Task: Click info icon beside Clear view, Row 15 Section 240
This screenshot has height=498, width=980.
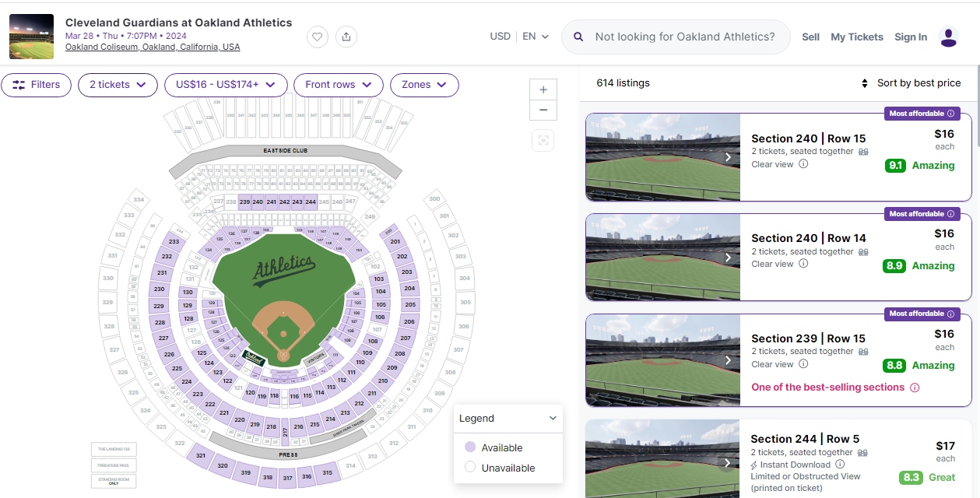Action: [803, 164]
